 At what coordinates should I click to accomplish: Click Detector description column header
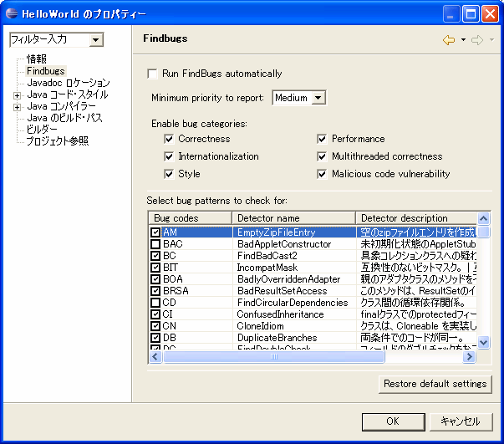[x=416, y=218]
